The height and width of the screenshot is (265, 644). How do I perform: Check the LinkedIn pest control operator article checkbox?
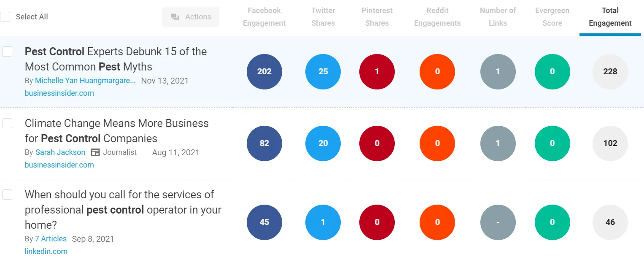(7, 195)
